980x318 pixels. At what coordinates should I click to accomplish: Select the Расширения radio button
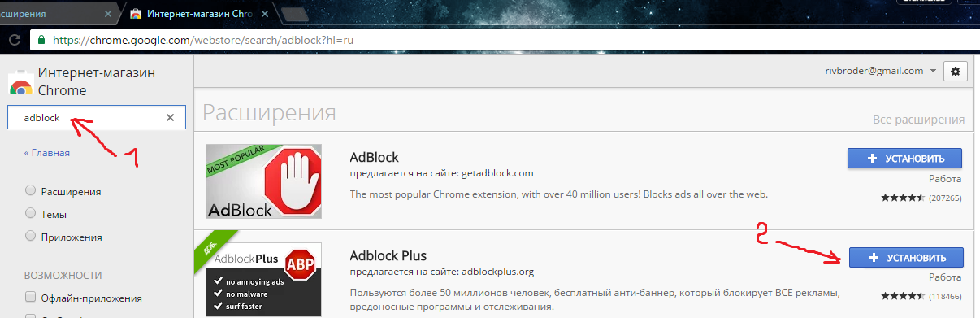tap(30, 191)
